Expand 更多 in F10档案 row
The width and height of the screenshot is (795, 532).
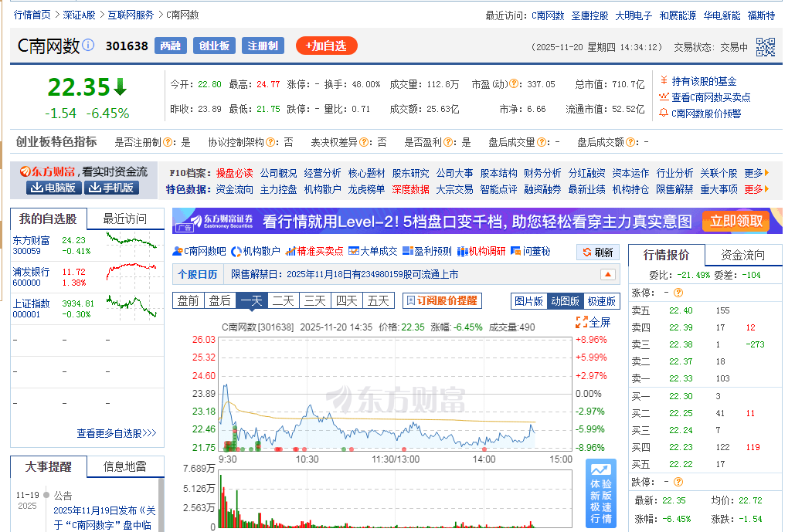(756, 173)
